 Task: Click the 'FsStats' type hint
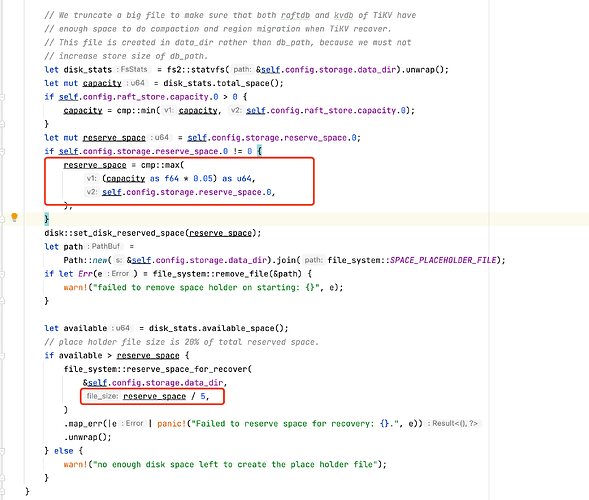point(133,69)
